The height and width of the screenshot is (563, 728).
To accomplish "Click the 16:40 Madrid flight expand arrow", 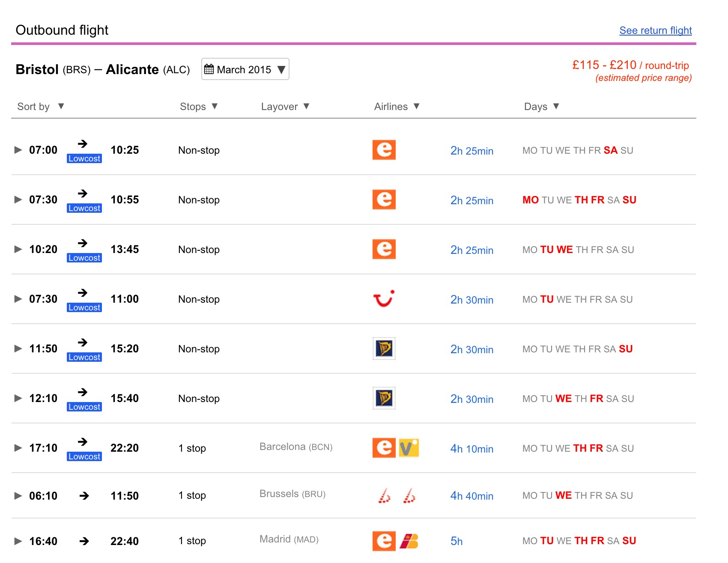I will [x=18, y=541].
